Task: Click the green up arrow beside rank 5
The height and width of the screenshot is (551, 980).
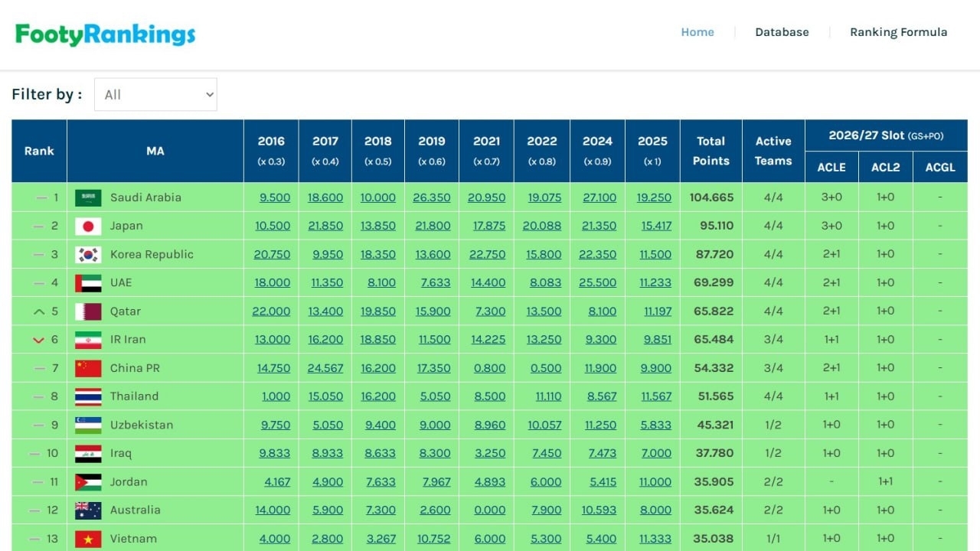Action: click(x=39, y=311)
